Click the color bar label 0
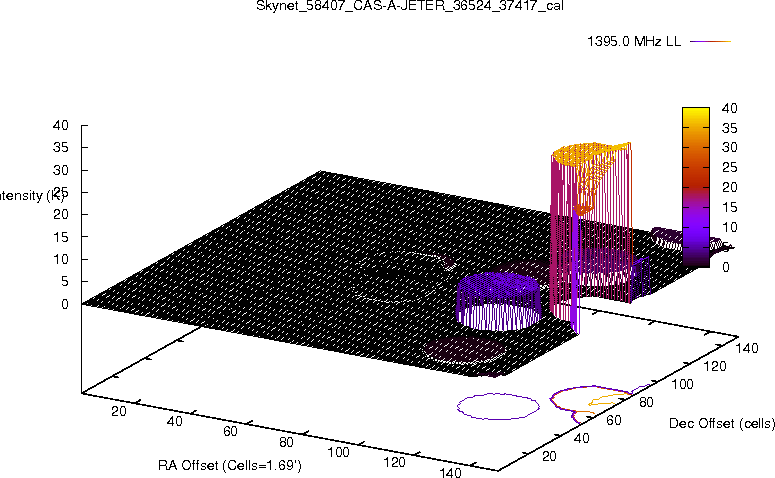 pyautogui.click(x=726, y=267)
